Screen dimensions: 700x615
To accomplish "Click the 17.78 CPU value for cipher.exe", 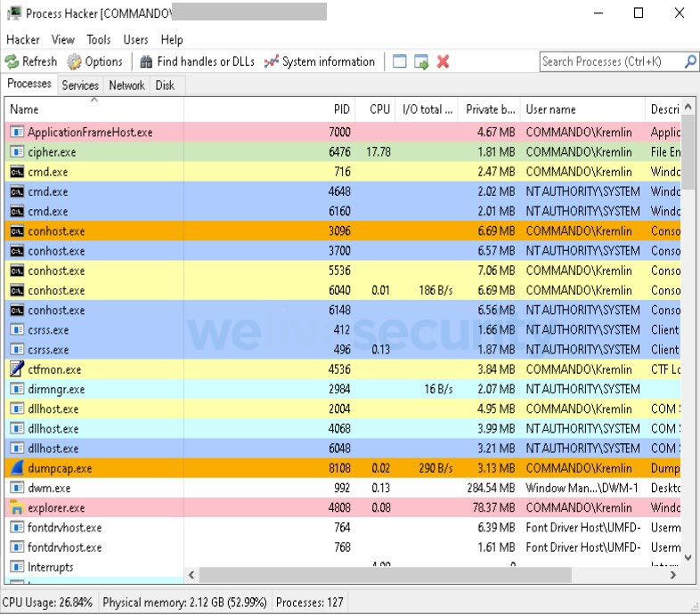I will tap(378, 151).
